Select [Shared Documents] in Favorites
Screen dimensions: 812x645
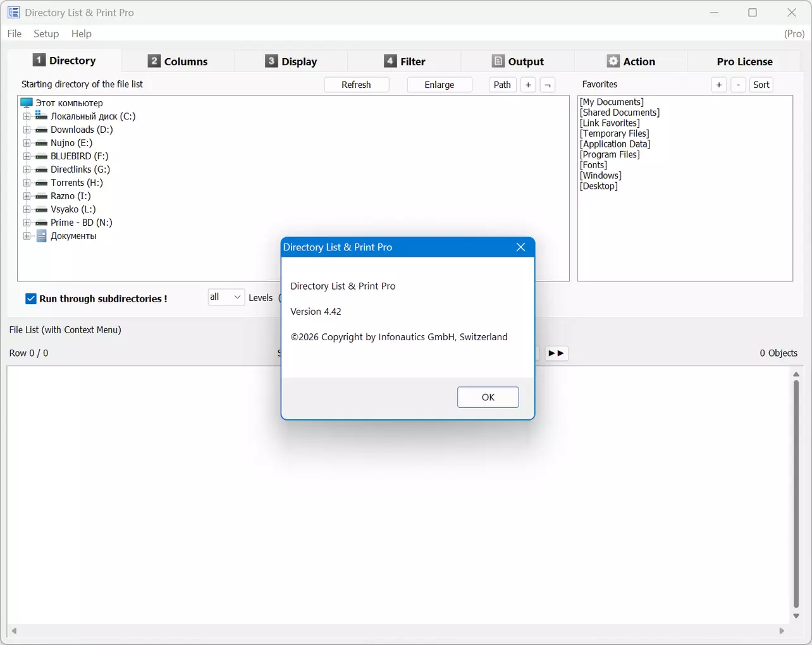[x=620, y=113]
